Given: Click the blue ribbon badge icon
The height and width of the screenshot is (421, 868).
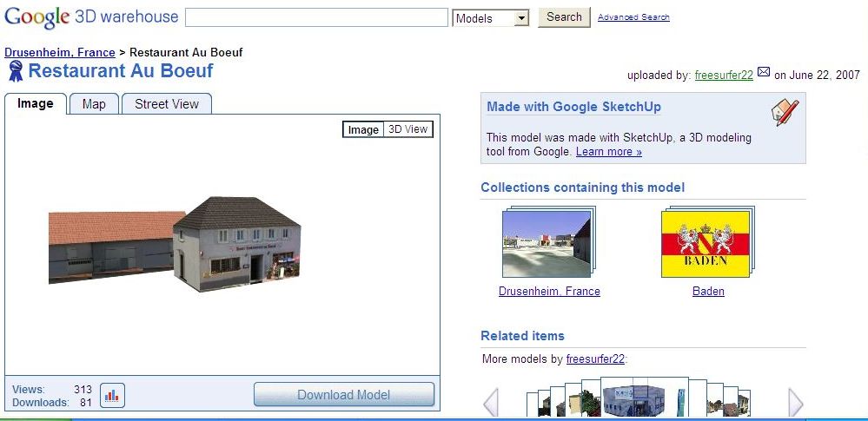Looking at the screenshot, I should pyautogui.click(x=15, y=71).
